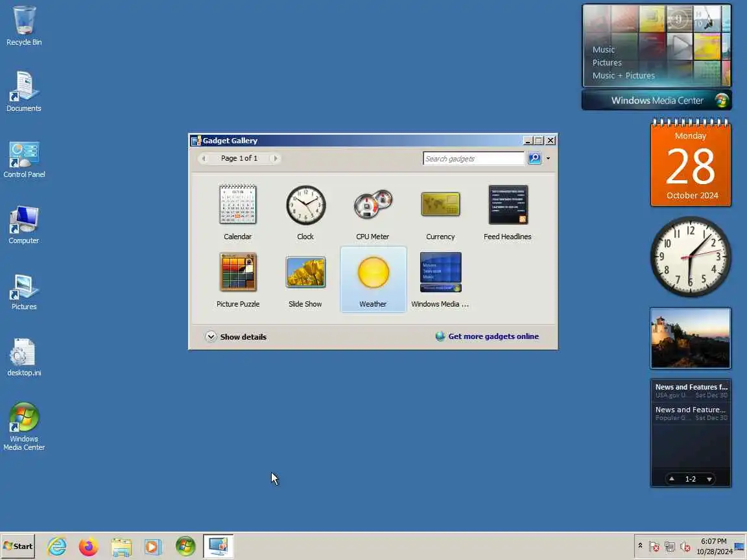This screenshot has height=560, width=747.
Task: Click the Show desktop button in the tray
Action: click(739, 546)
